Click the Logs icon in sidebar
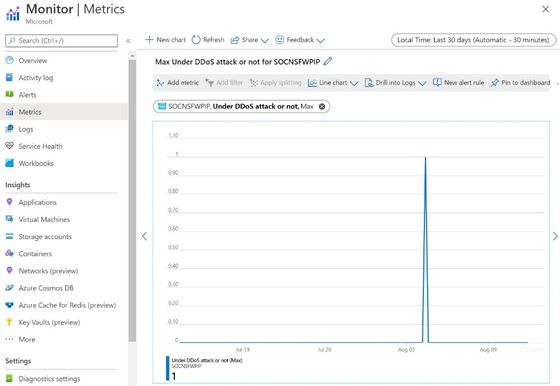 tap(10, 129)
